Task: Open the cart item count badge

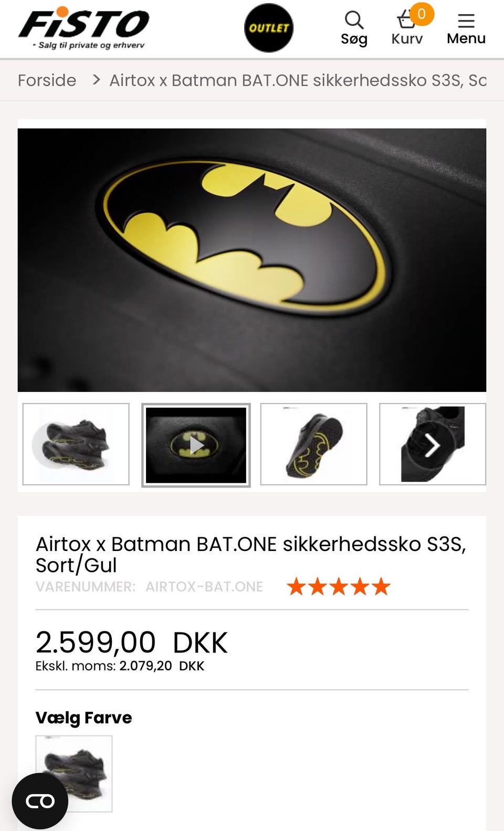Action: pos(422,14)
